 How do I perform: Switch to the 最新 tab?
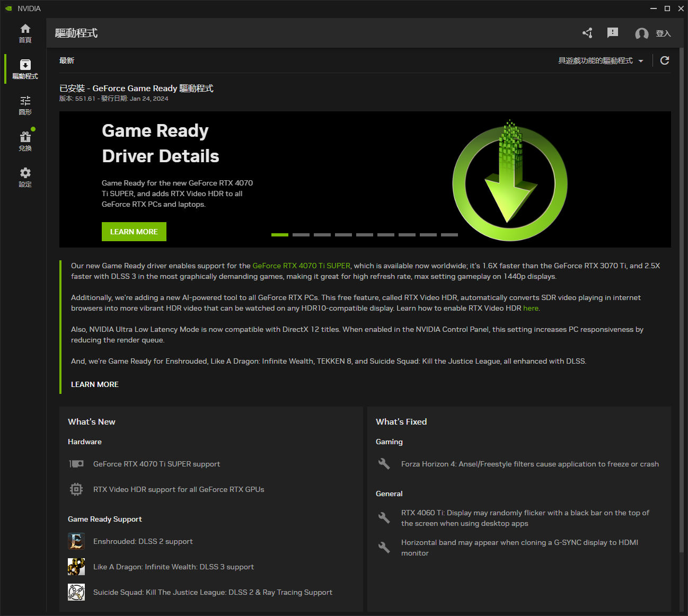pos(66,60)
